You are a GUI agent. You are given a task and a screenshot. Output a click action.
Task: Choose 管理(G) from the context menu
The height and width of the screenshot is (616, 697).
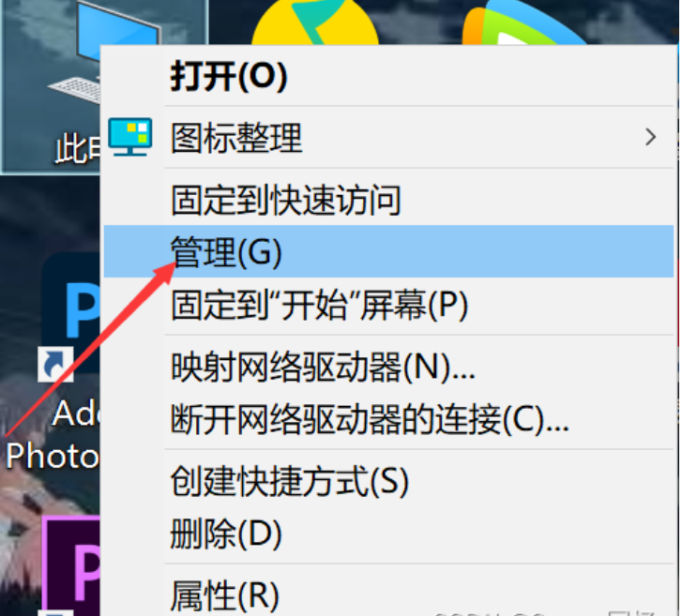(x=388, y=251)
